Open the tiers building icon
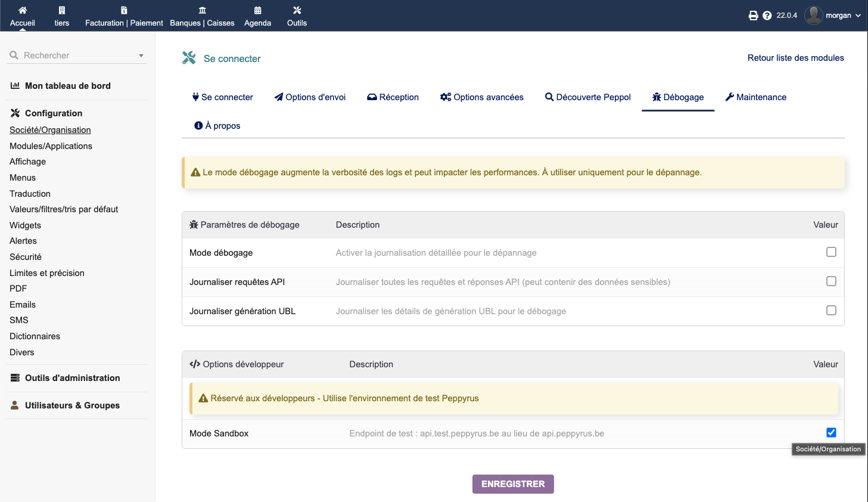Image resolution: width=868 pixels, height=502 pixels. click(62, 10)
